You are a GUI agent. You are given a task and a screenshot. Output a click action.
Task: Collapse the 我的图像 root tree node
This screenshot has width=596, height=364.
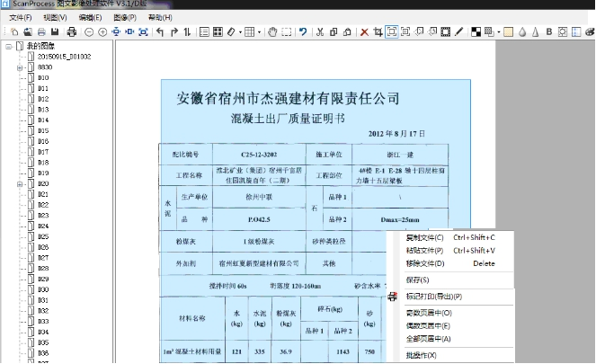pos(9,47)
